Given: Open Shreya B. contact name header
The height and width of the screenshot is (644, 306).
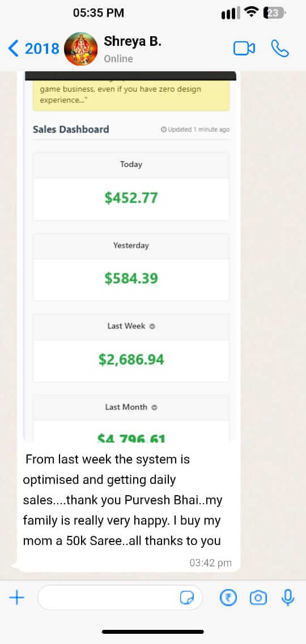Looking at the screenshot, I should (x=133, y=41).
